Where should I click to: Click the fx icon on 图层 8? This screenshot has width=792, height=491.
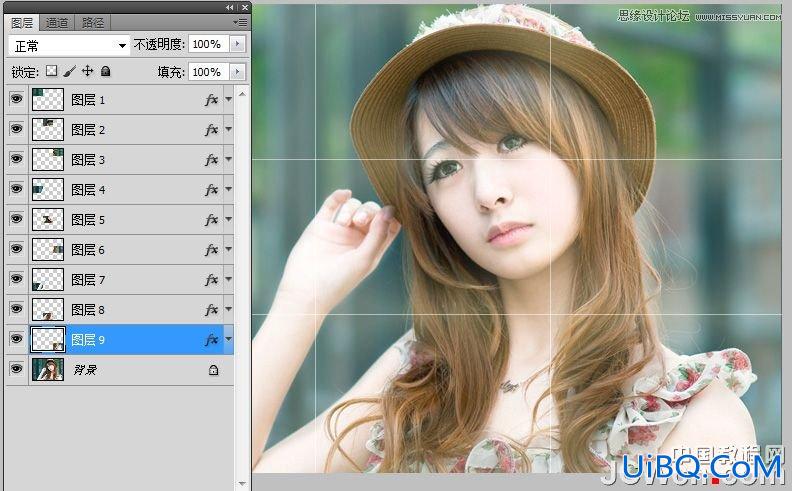pyautogui.click(x=211, y=309)
